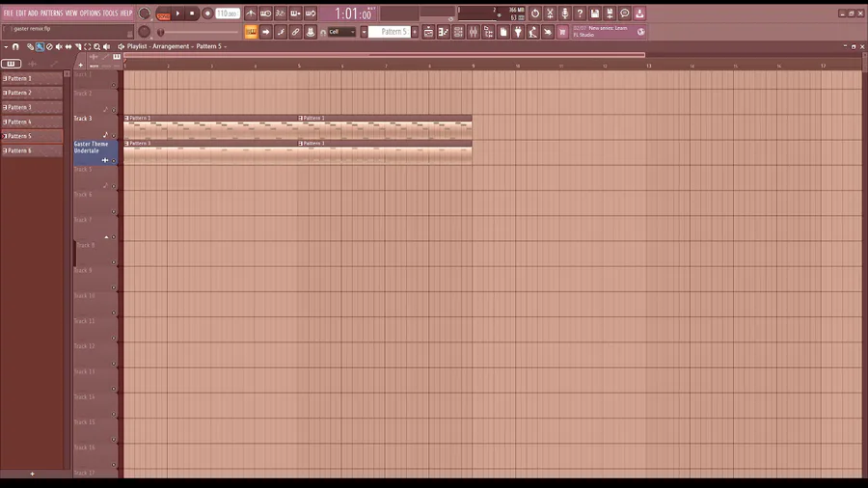Image resolution: width=868 pixels, height=488 pixels.
Task: Adjust the master volume knob
Action: (144, 14)
